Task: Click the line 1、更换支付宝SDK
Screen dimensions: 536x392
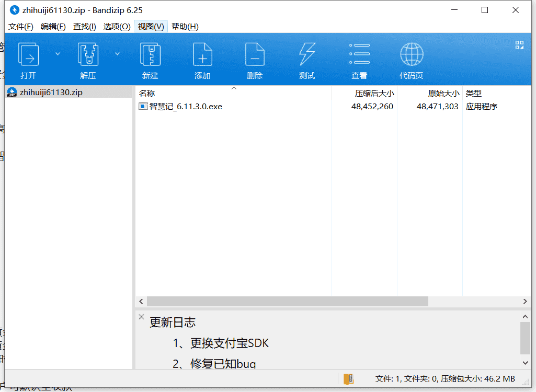Action: (x=221, y=343)
